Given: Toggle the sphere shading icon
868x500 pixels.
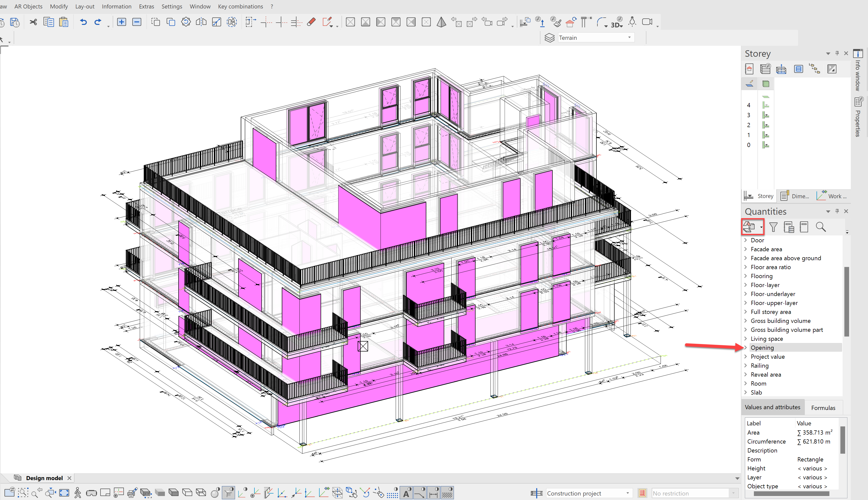Looking at the screenshot, I should pos(215,493).
